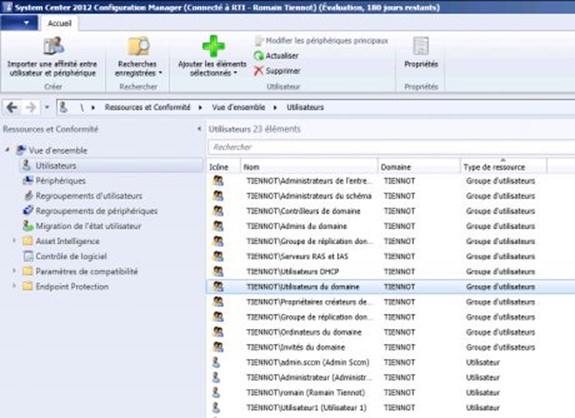Click user icon for Administrateur row
This screenshot has width=575, height=418.
point(216,377)
